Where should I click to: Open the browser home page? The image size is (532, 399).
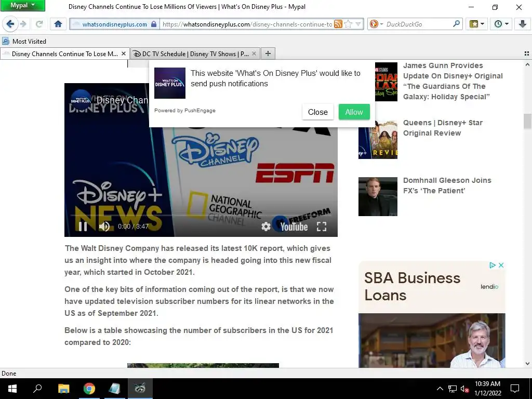(58, 24)
